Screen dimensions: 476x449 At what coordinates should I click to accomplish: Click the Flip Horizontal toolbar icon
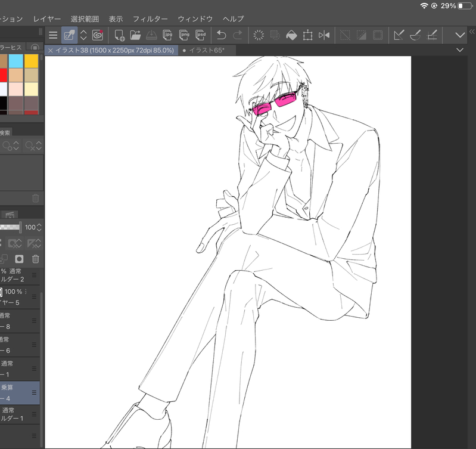click(x=324, y=35)
